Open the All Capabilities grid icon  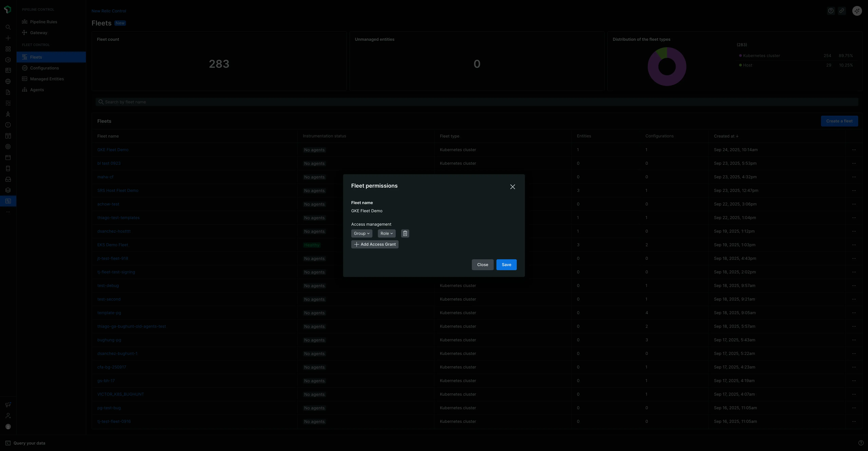click(8, 49)
